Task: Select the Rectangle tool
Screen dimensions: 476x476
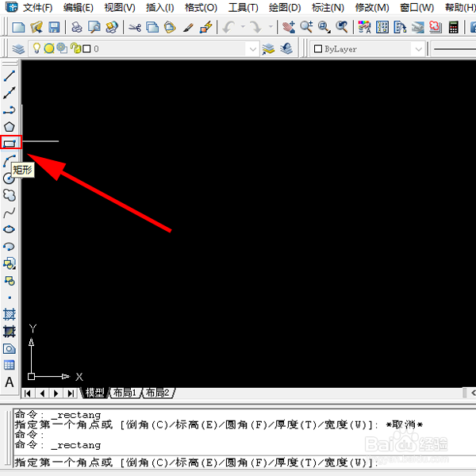Action: (x=10, y=143)
